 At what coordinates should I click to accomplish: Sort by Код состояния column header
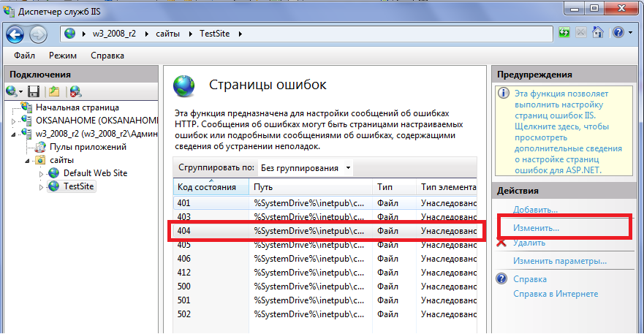(x=211, y=187)
